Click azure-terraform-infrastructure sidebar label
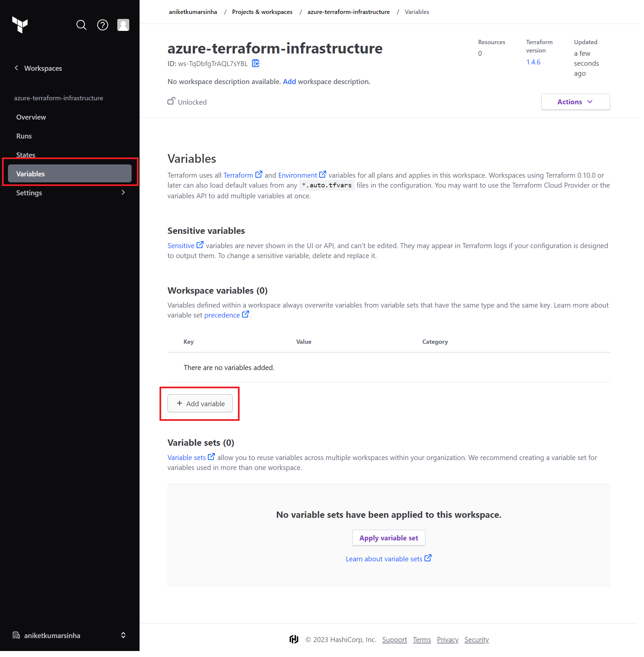The height and width of the screenshot is (657, 644). (58, 98)
